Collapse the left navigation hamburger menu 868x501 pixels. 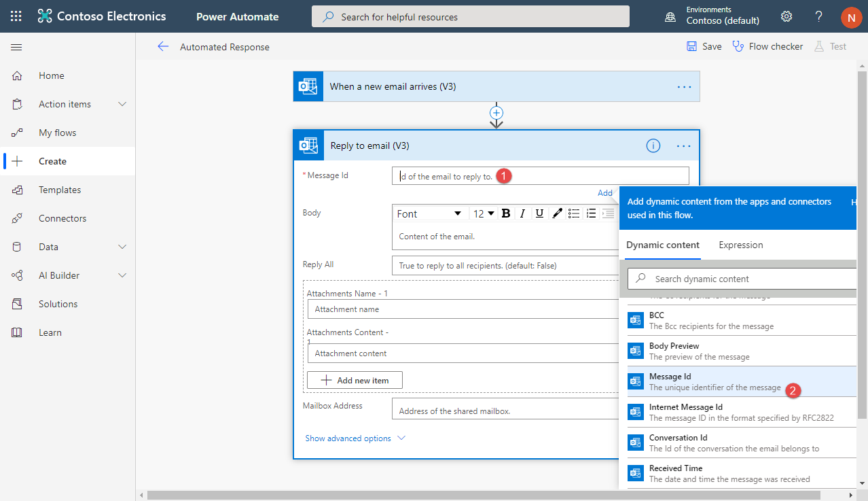tap(16, 47)
